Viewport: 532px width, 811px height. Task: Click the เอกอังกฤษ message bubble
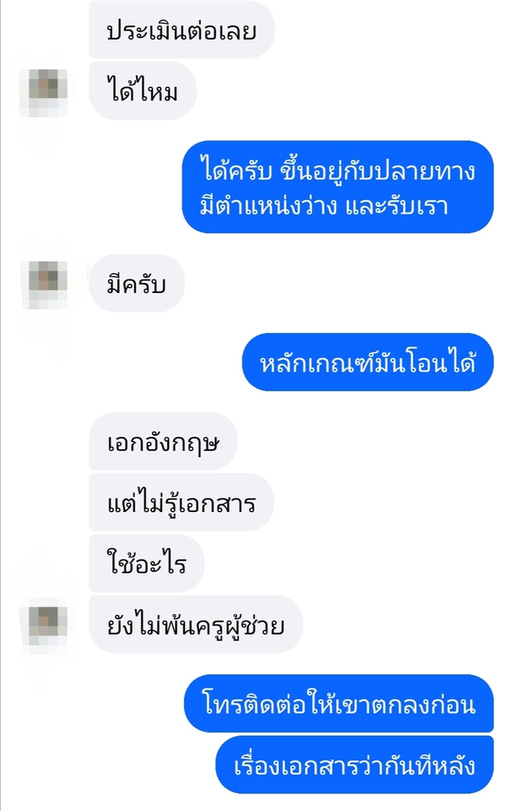[163, 441]
